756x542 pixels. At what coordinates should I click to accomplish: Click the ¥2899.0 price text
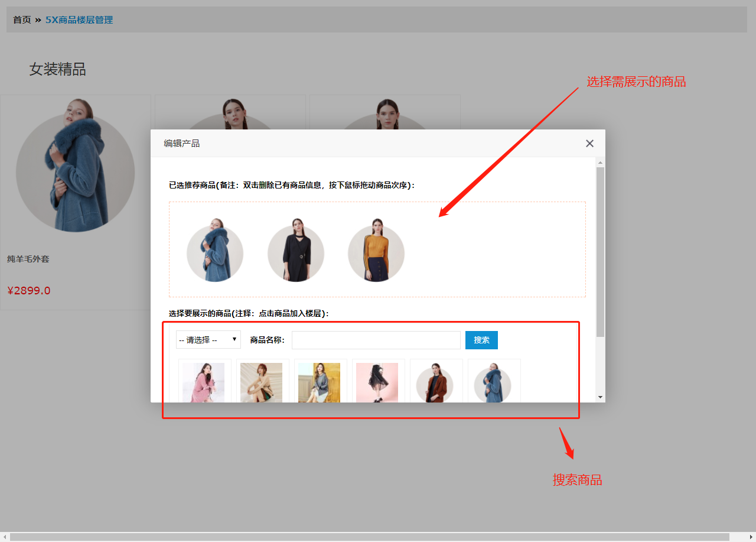[x=29, y=291]
